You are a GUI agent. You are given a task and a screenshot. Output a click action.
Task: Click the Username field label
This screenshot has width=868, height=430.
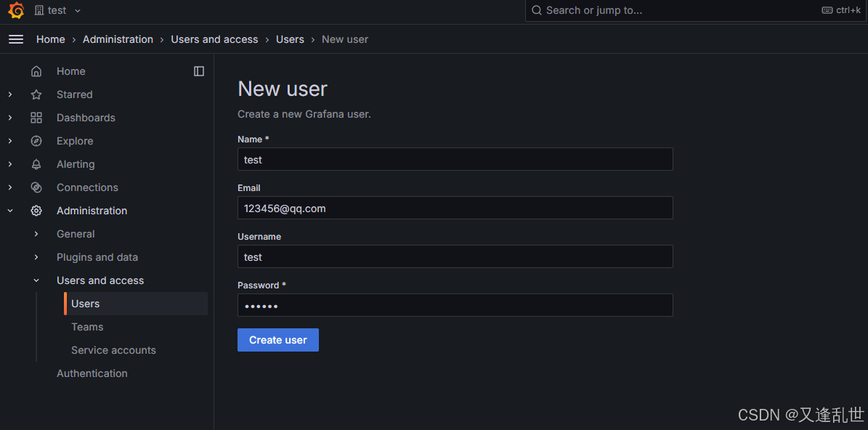coord(259,236)
